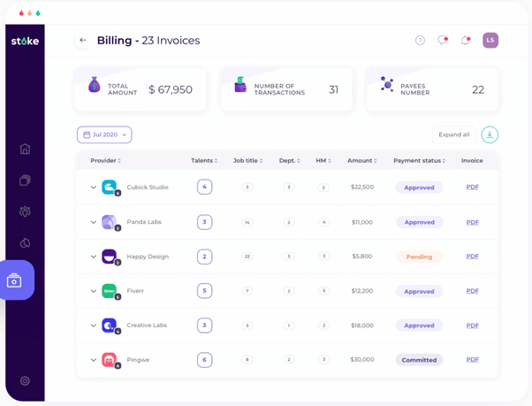Open the chat messages icon
This screenshot has width=532, height=406.
coord(443,41)
